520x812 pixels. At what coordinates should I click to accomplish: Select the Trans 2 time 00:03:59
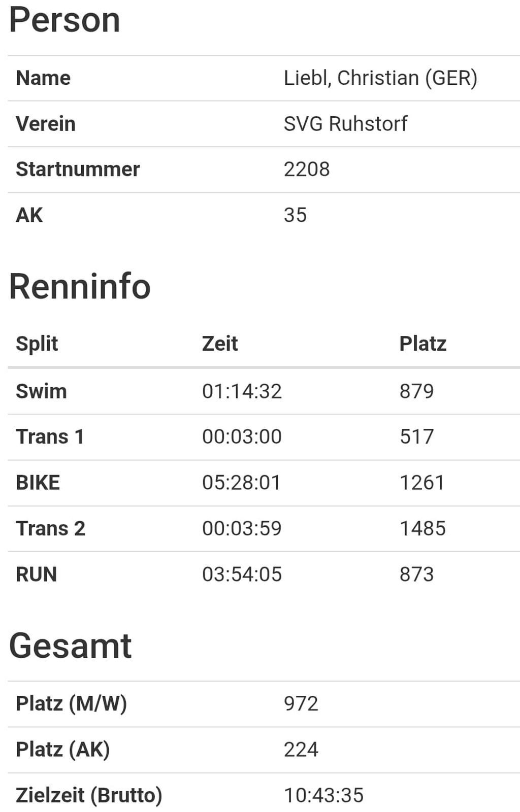click(x=242, y=528)
